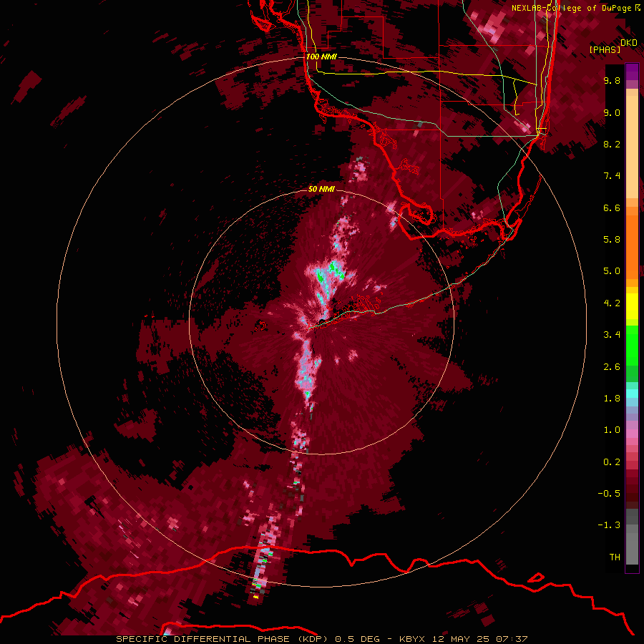Click the DKD product label
Viewport: 644px width, 644px height.
[629, 43]
